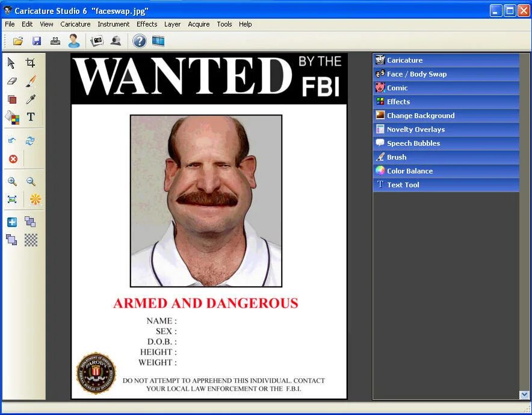
Task: Zoom out with the minus magnifier
Action: (x=31, y=181)
